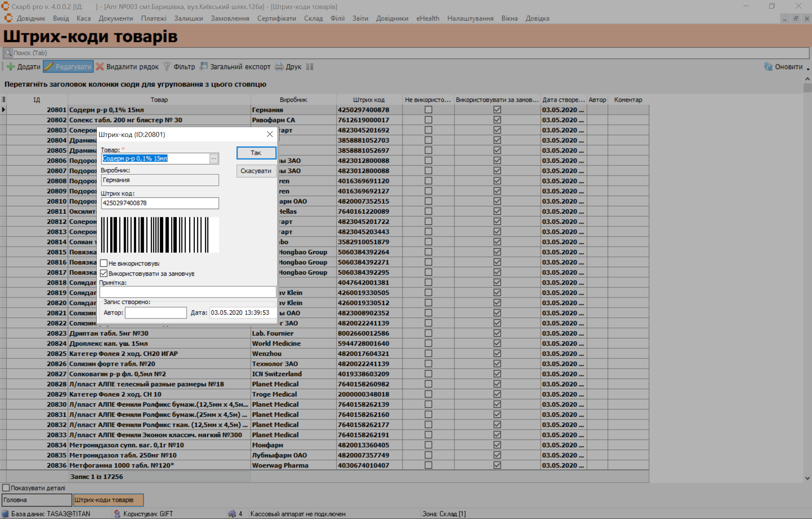The height and width of the screenshot is (519, 812).
Task: Click the Оновити refresh icon
Action: click(x=768, y=67)
